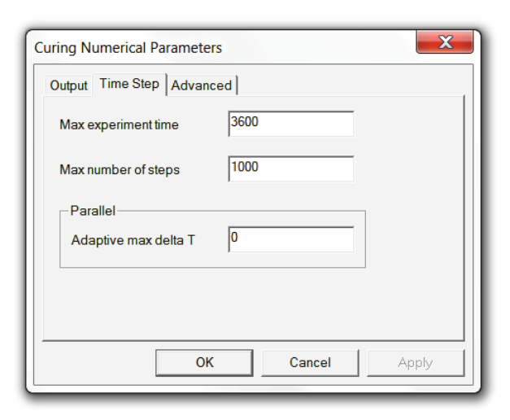Open the Advanced tab
Screen dimensions: 510x420
(x=202, y=85)
